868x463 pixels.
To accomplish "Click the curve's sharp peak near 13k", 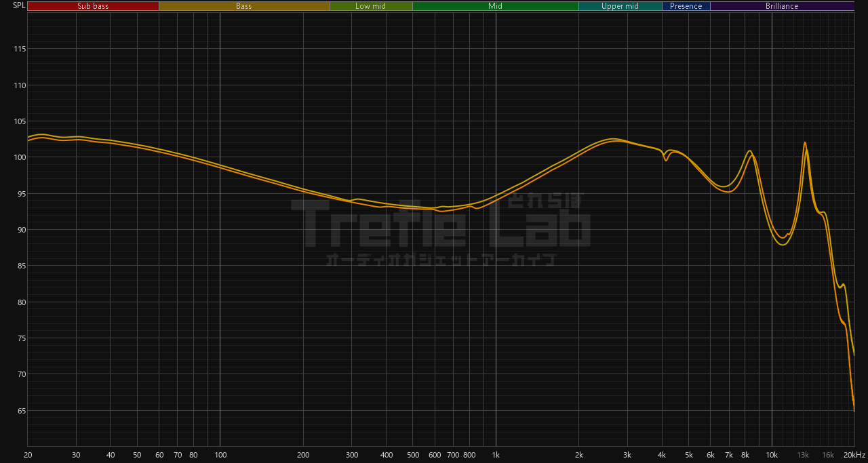I will point(805,143).
